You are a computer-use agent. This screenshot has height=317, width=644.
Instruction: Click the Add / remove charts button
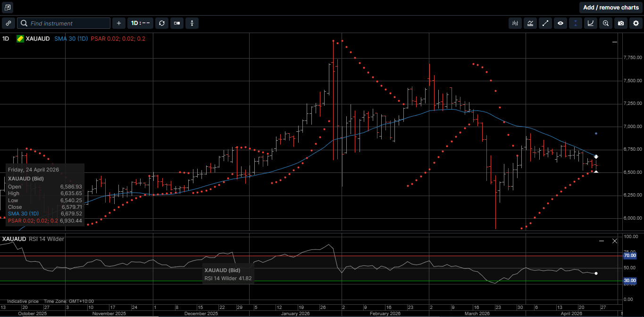(610, 8)
